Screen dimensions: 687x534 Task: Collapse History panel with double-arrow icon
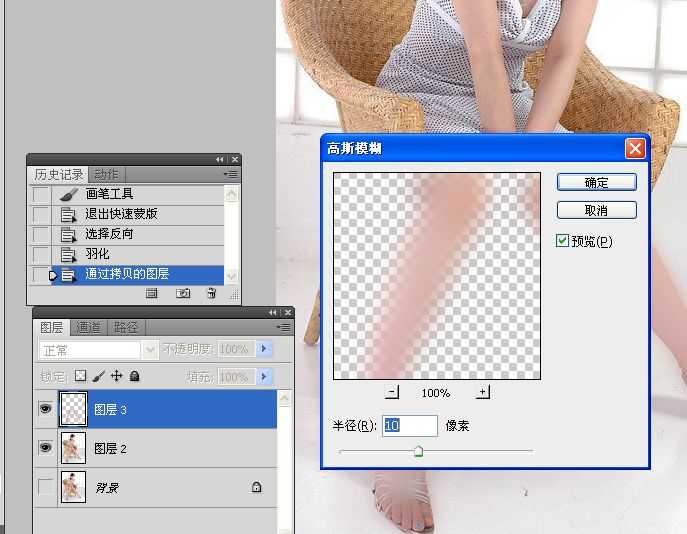[x=220, y=159]
